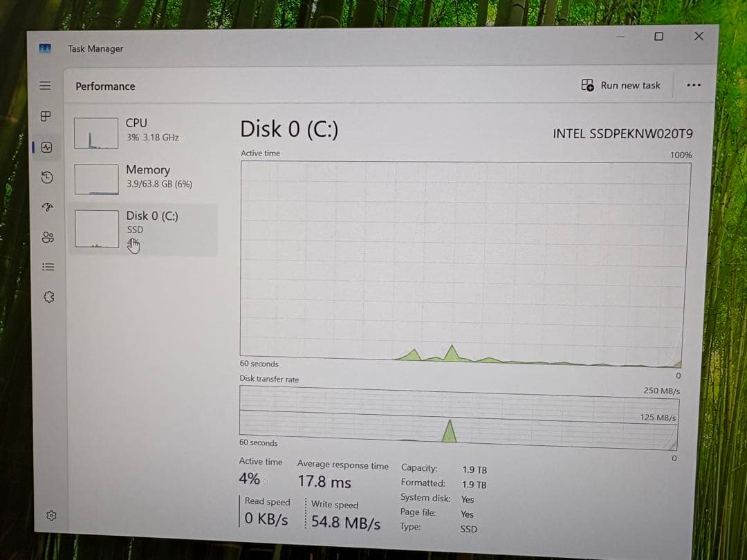Open the App history page icon

click(x=46, y=178)
